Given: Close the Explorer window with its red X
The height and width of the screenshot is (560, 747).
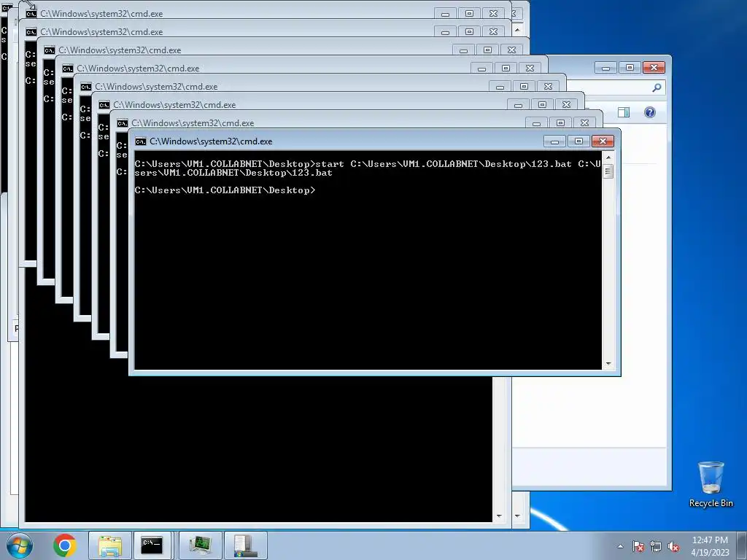Looking at the screenshot, I should click(x=654, y=68).
